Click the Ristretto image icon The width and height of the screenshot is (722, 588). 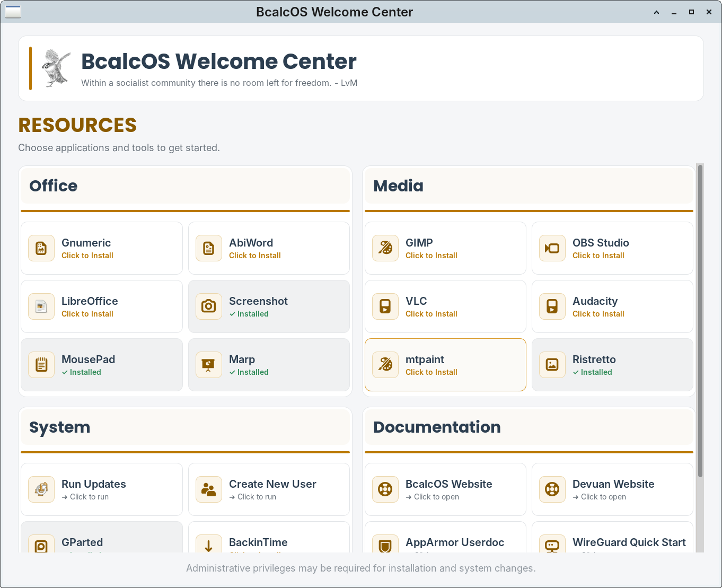552,365
